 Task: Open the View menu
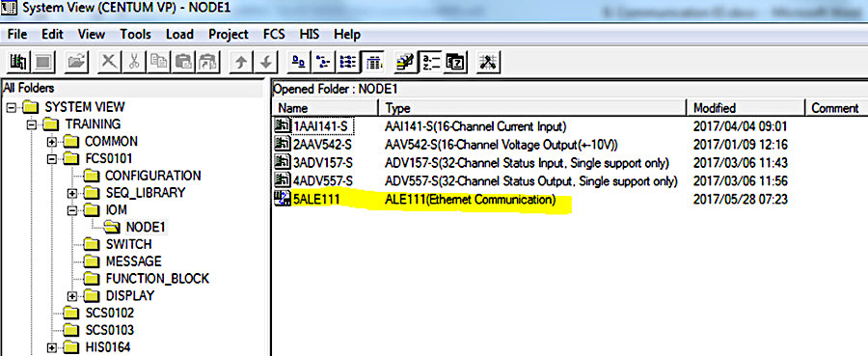point(92,35)
